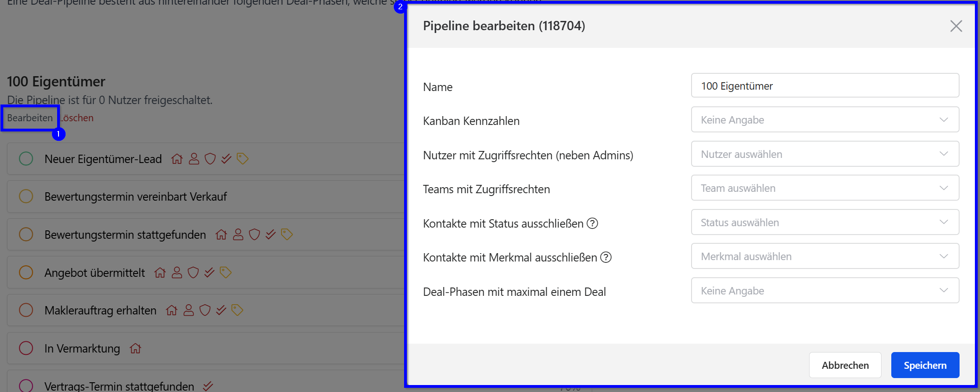
Task: Open the Team auswählen dropdown
Action: point(825,188)
